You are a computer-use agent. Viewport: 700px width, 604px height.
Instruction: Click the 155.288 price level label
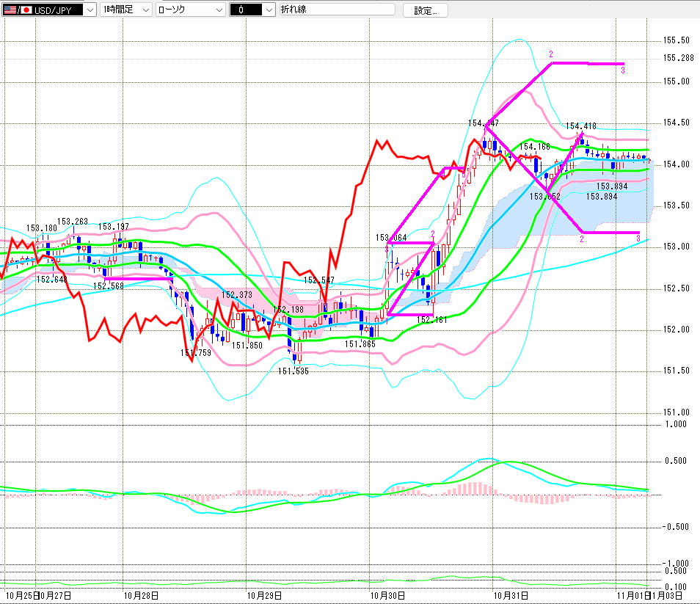click(x=678, y=58)
